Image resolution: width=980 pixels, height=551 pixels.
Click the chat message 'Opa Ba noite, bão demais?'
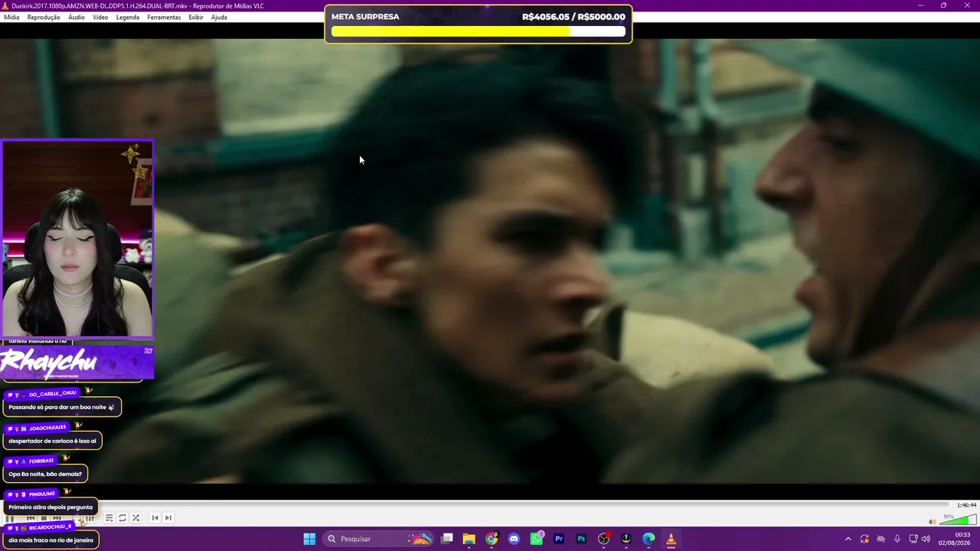point(45,474)
